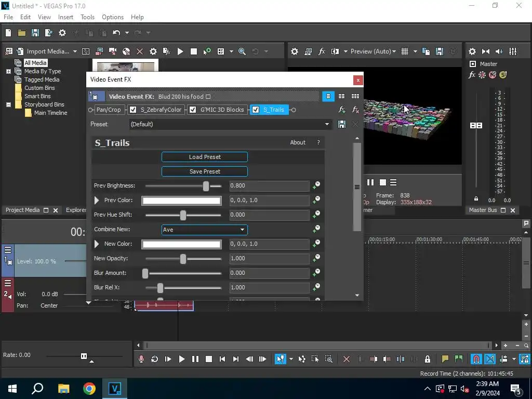Click the New project icon

[x=8, y=33]
